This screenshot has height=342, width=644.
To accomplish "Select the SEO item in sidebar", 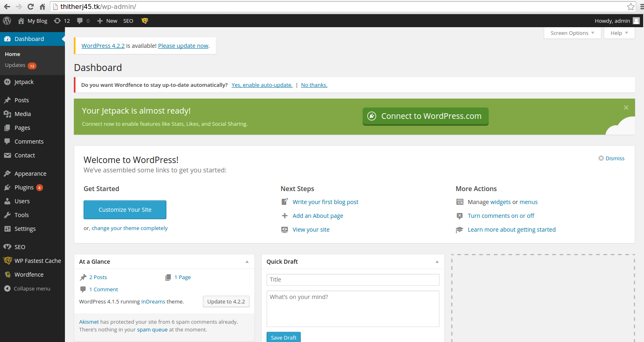I will click(x=32, y=247).
